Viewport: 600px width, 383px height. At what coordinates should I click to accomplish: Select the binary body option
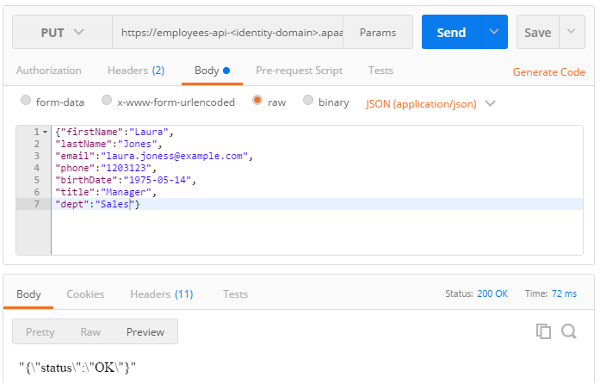pyautogui.click(x=308, y=100)
